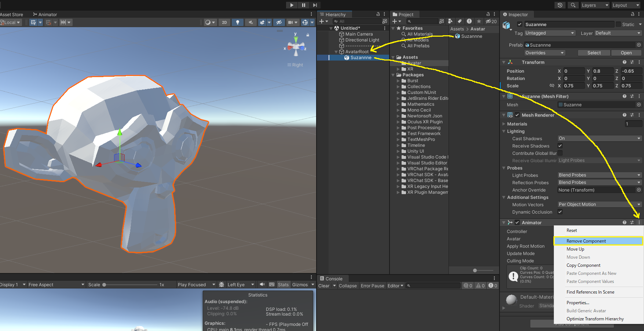Image resolution: width=644 pixels, height=331 pixels.
Task: Open the Layers dropdown
Action: [x=595, y=5]
